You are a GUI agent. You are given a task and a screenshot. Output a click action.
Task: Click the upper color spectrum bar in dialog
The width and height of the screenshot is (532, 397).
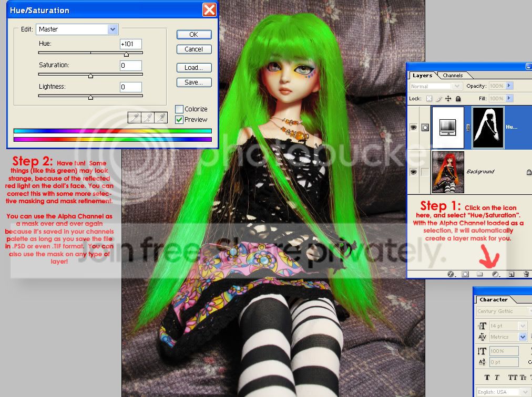112,131
